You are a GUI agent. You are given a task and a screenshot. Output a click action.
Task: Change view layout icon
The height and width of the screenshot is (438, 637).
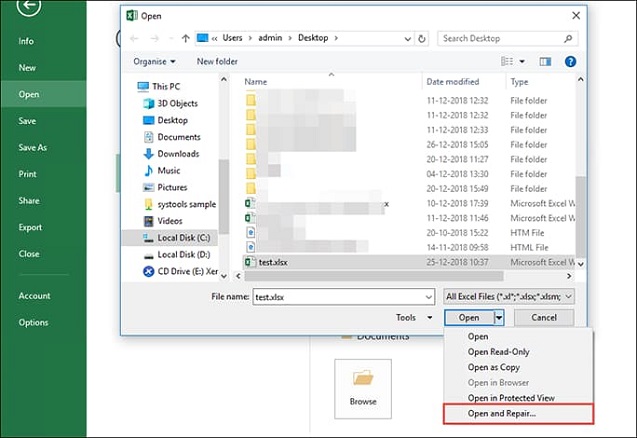click(507, 61)
